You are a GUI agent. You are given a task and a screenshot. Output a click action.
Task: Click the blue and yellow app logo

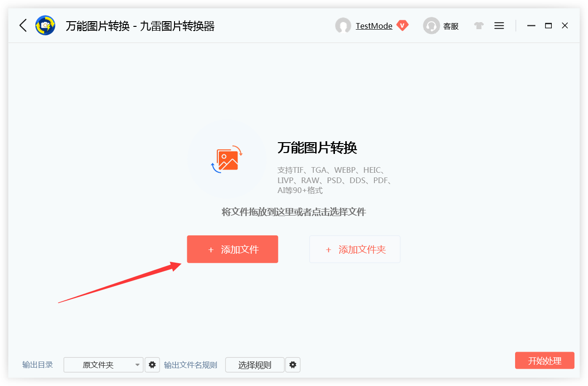coord(45,25)
